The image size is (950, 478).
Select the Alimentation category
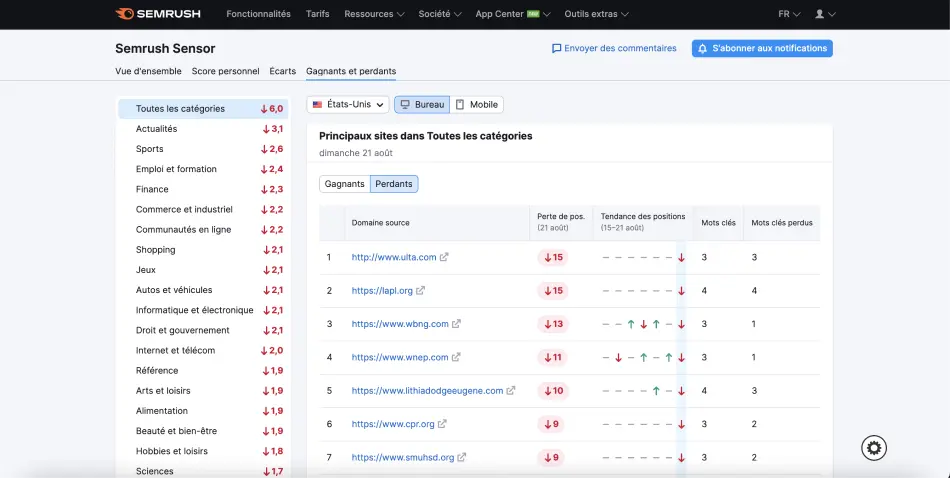click(x=203, y=410)
